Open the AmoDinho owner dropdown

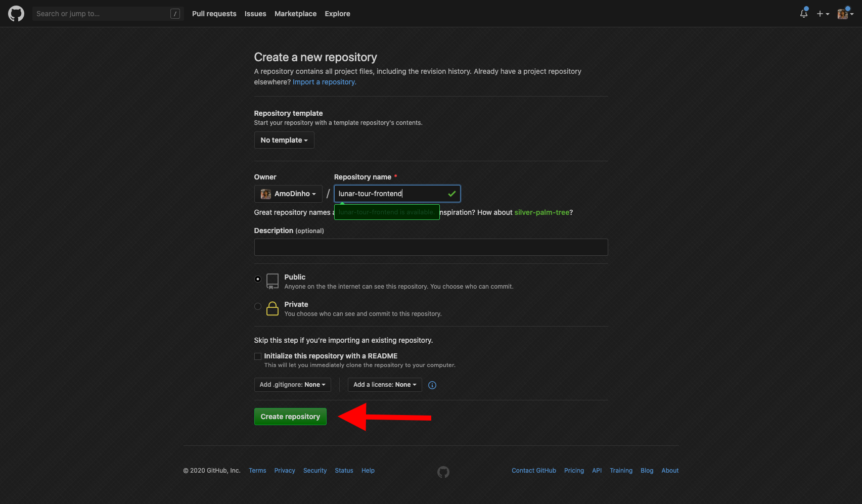coord(288,194)
